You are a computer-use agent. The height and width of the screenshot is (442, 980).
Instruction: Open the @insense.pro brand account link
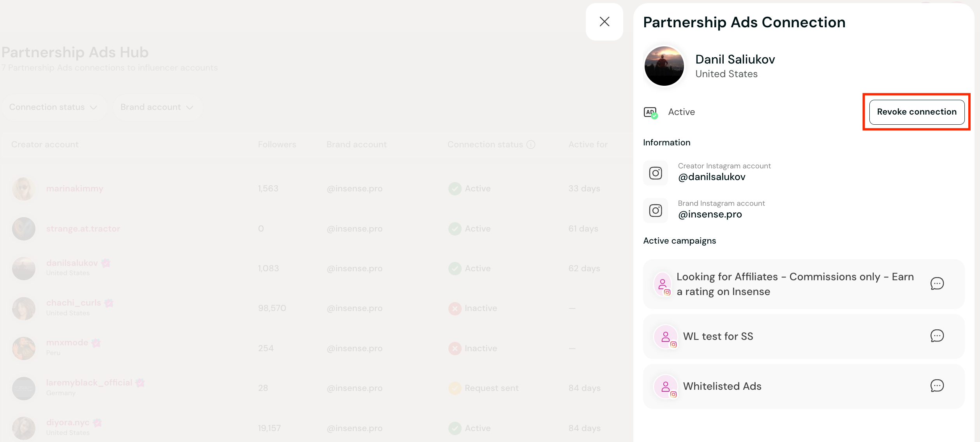coord(710,214)
